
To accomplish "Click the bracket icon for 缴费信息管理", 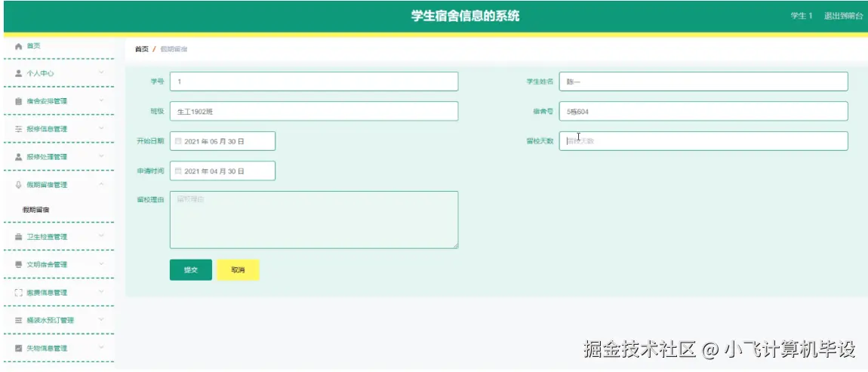I will (18, 292).
